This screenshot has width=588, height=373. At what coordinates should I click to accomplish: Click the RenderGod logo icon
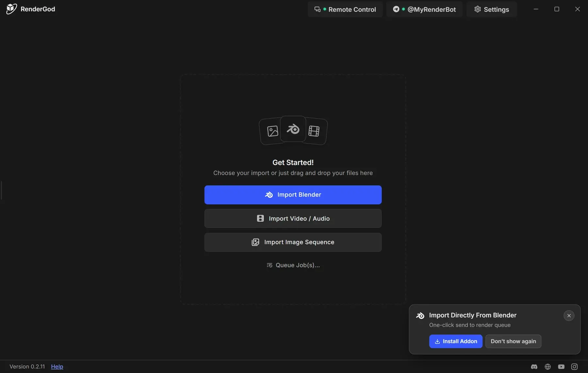(x=11, y=9)
